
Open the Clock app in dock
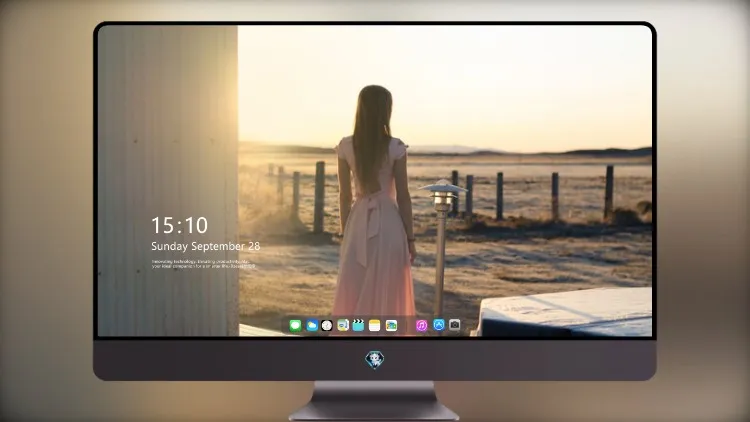327,326
